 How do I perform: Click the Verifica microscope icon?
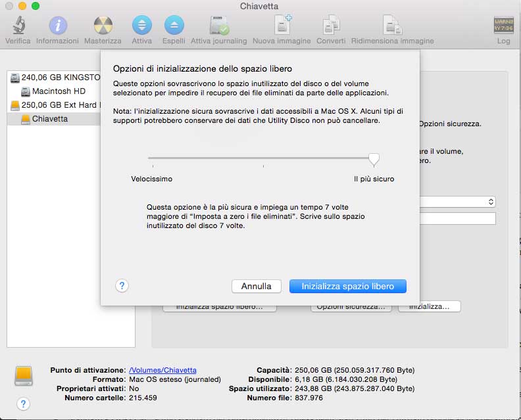point(18,26)
